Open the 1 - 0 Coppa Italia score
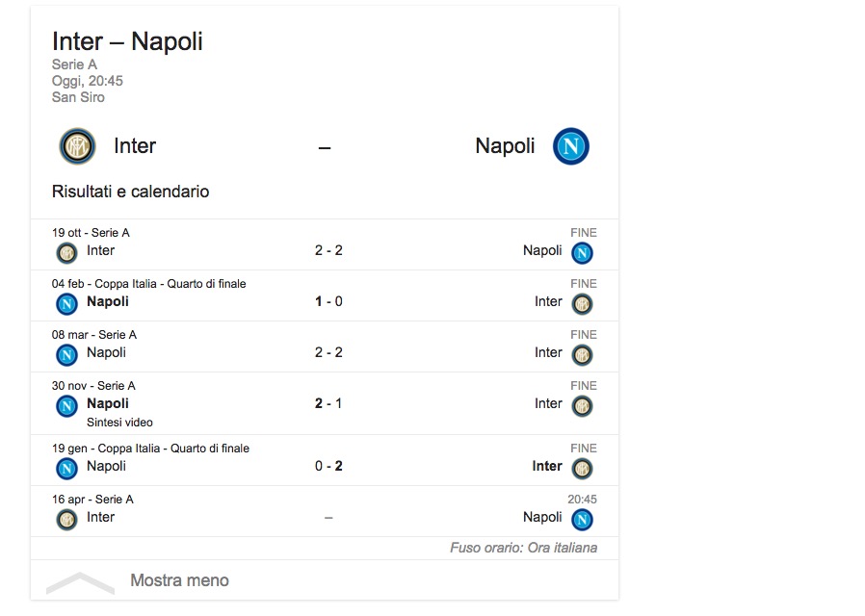The height and width of the screenshot is (616, 865). pos(328,301)
